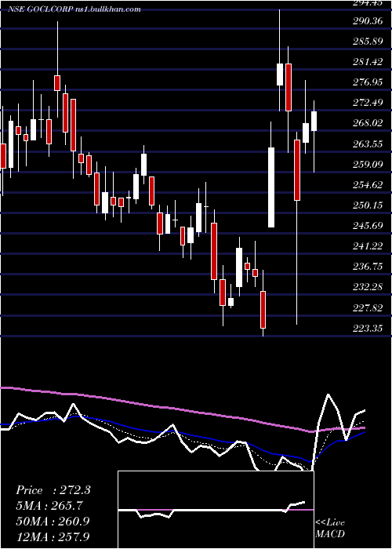The width and height of the screenshot is (392, 549).
Task: Click the 263.55 price axis label
Action: pos(368,144)
